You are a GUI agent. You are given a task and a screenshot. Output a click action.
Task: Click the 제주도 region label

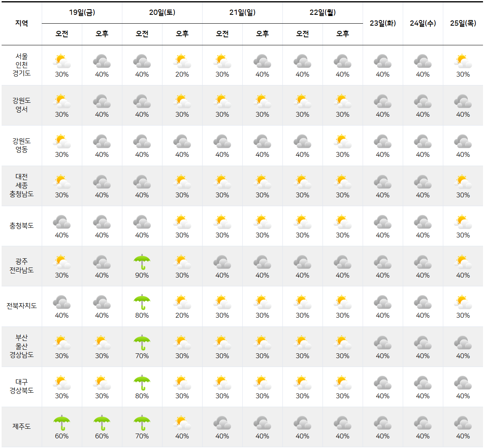click(22, 426)
